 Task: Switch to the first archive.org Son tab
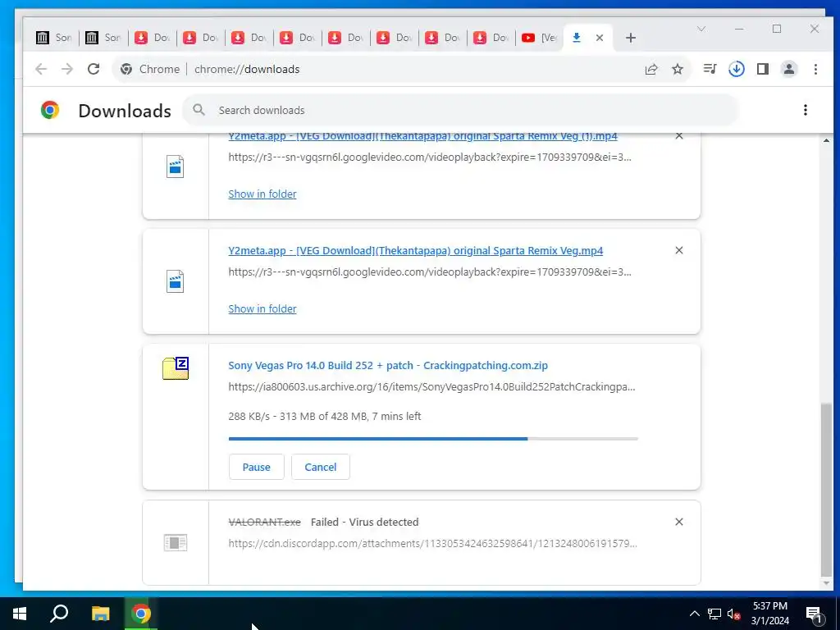pyautogui.click(x=53, y=38)
